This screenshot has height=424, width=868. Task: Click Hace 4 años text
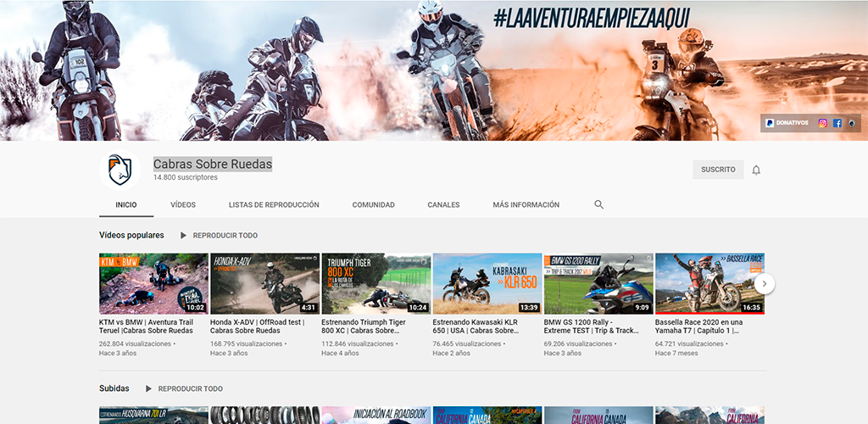click(341, 353)
